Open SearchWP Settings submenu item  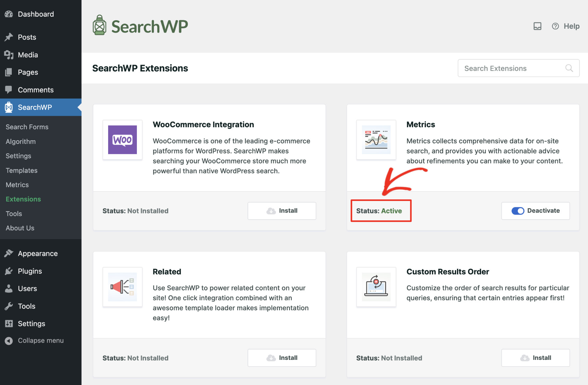click(18, 156)
